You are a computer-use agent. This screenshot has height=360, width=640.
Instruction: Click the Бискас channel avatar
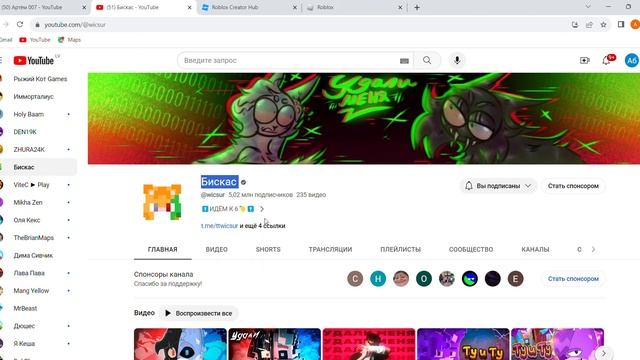pyautogui.click(x=162, y=202)
